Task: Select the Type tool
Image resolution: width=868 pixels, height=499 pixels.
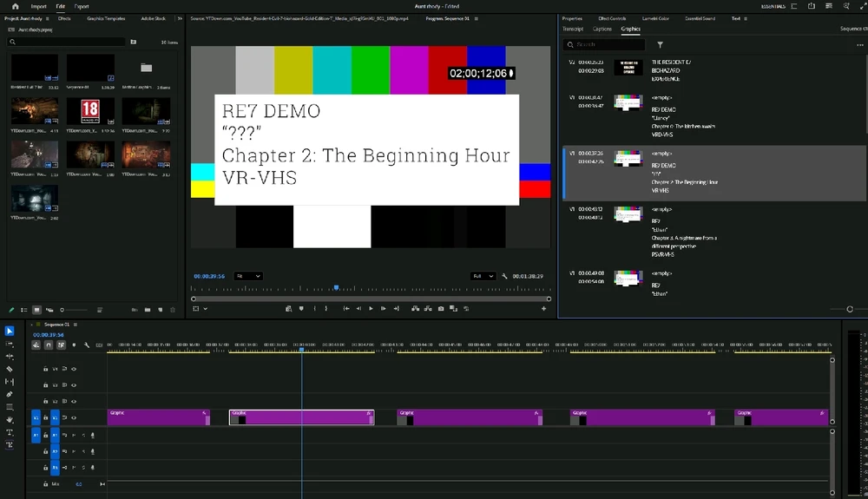Action: click(10, 432)
